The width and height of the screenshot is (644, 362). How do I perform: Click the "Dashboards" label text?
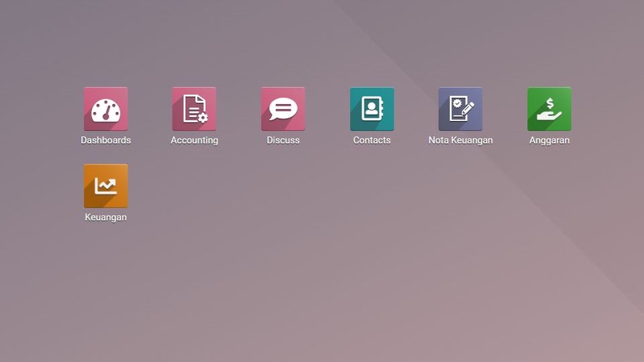pyautogui.click(x=105, y=140)
